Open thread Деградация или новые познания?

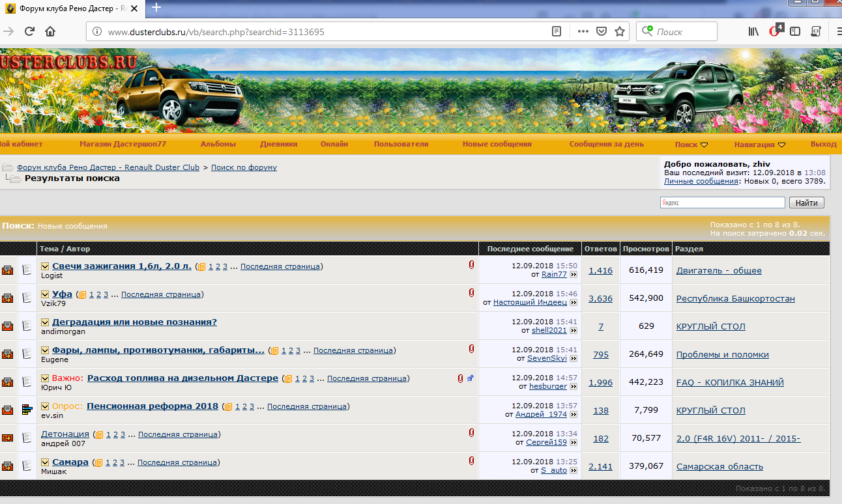pos(134,322)
